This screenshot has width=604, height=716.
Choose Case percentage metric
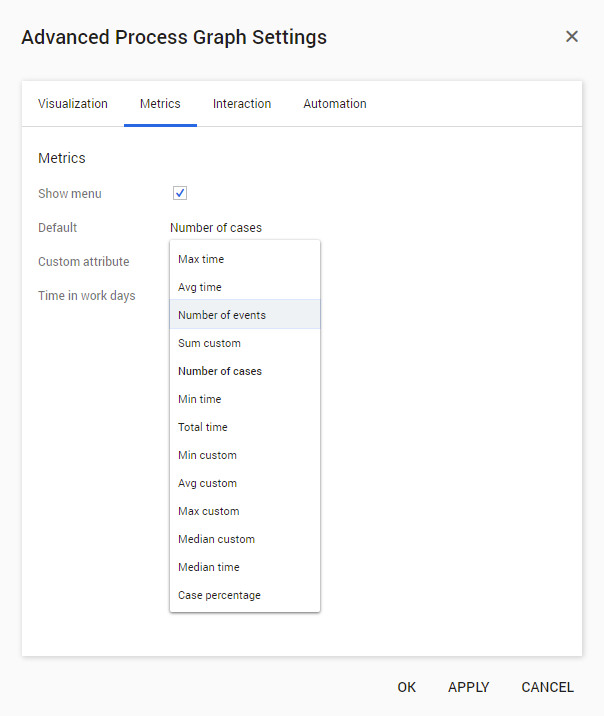pyautogui.click(x=219, y=595)
